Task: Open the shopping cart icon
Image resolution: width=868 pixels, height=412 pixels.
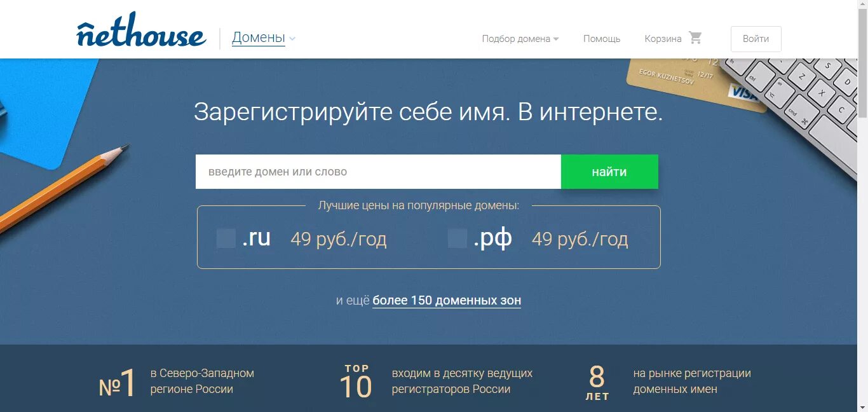Action: pos(696,38)
